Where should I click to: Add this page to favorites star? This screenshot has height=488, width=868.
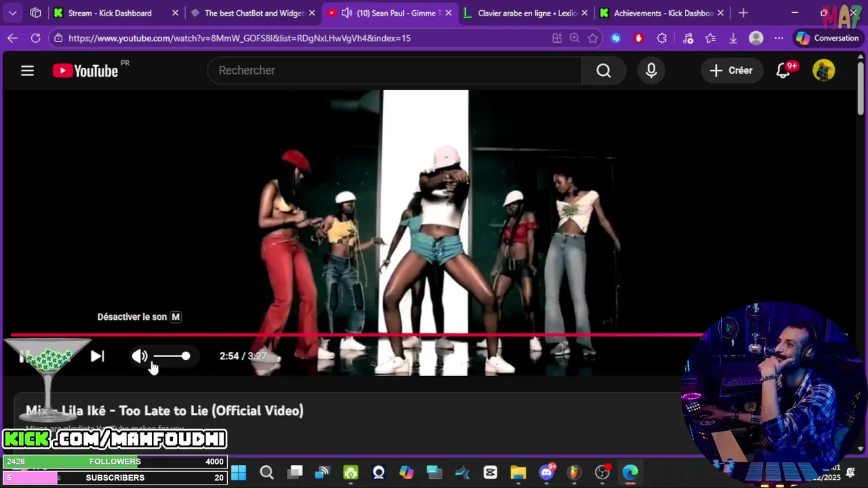(593, 39)
